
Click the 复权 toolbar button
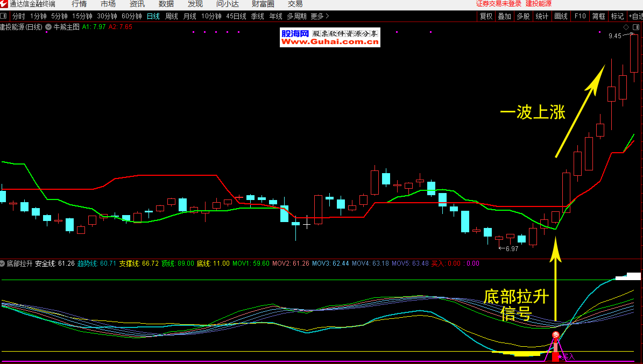click(486, 16)
